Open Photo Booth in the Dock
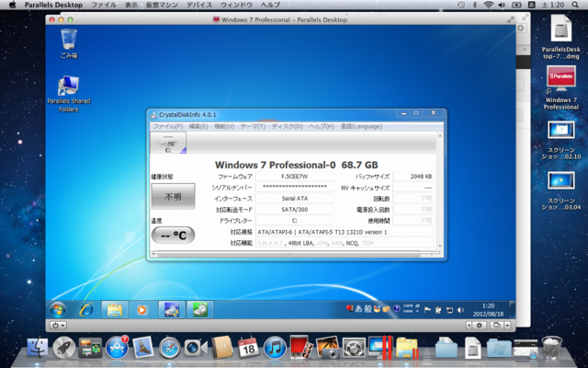 [301, 347]
